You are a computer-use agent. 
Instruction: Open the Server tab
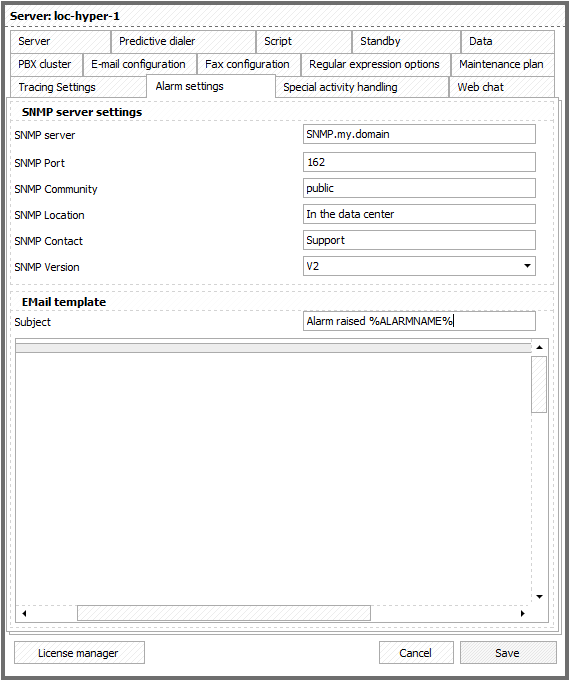60,42
